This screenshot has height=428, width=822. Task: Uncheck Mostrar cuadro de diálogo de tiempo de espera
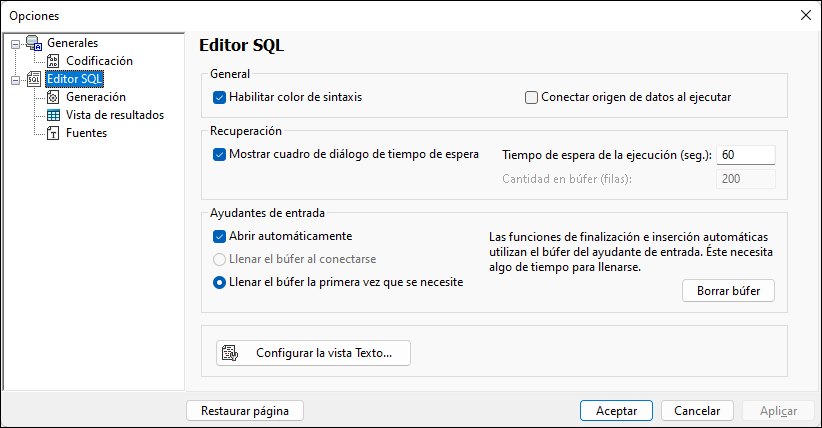(220, 155)
